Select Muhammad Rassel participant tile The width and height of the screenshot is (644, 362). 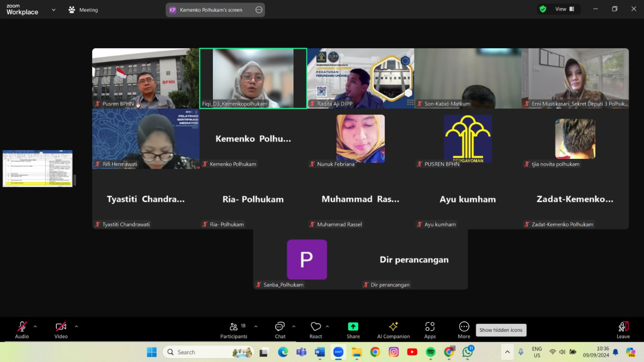(x=361, y=199)
